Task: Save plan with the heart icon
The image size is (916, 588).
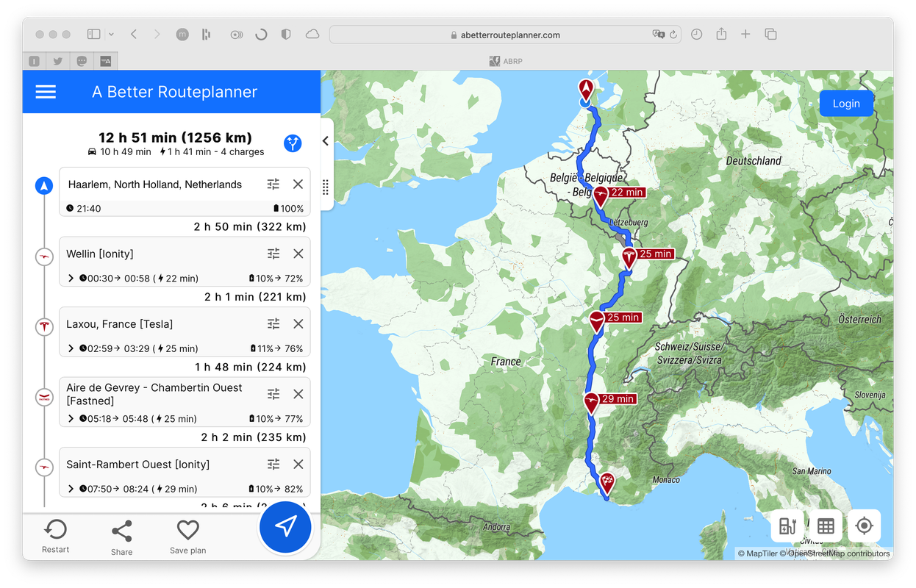Action: coord(188,537)
